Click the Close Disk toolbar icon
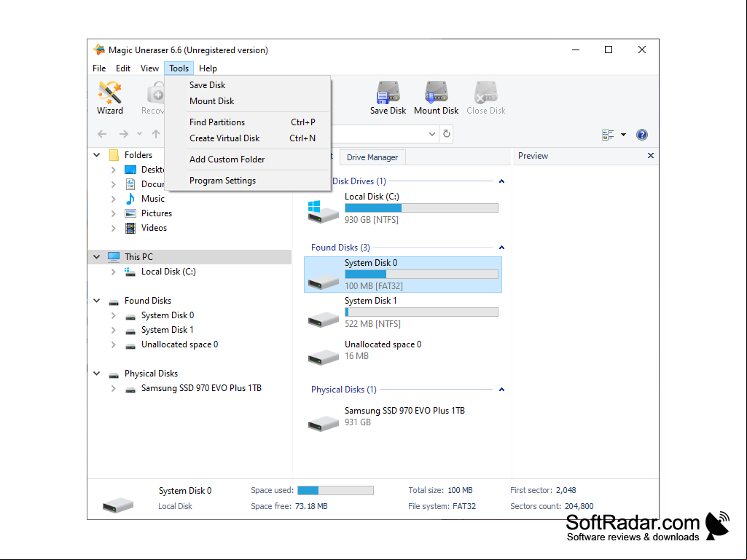Image resolution: width=747 pixels, height=560 pixels. pos(485,98)
